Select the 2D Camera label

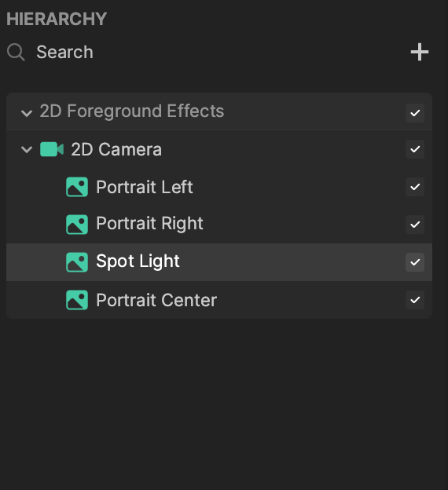[116, 149]
